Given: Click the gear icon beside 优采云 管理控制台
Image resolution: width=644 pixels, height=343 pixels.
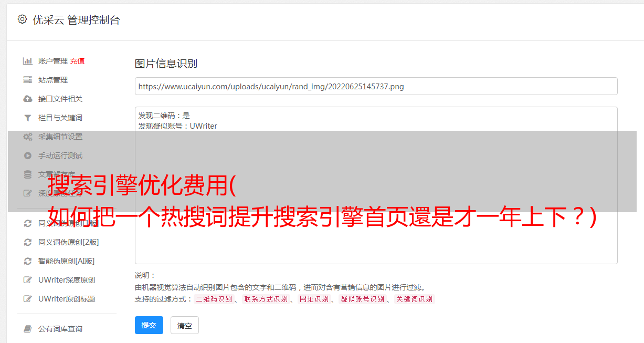Looking at the screenshot, I should [22, 19].
